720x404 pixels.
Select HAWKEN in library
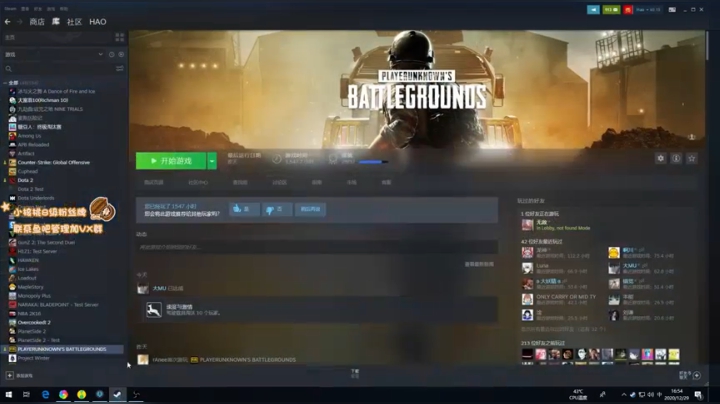(28, 260)
